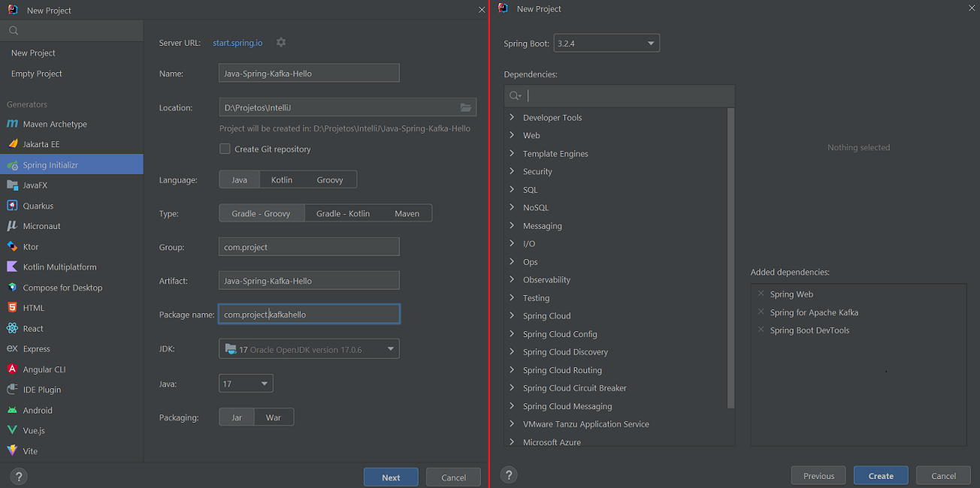Expand the Security category
980x488 pixels.
point(512,171)
